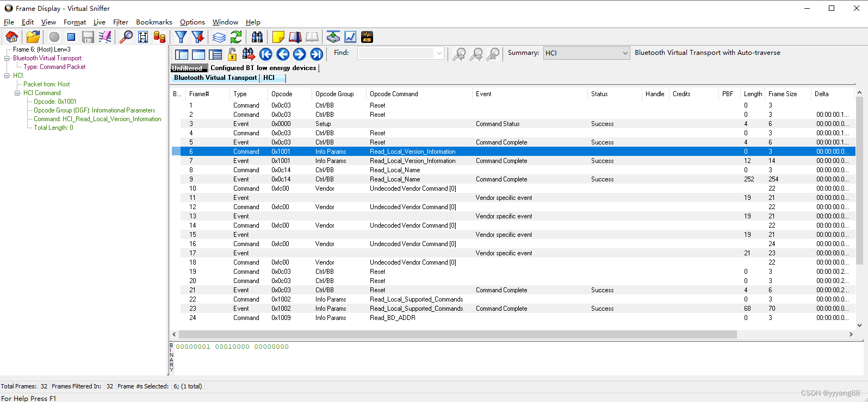Select the Command HCI_Read_Local_Version_Information tree item

tap(97, 119)
